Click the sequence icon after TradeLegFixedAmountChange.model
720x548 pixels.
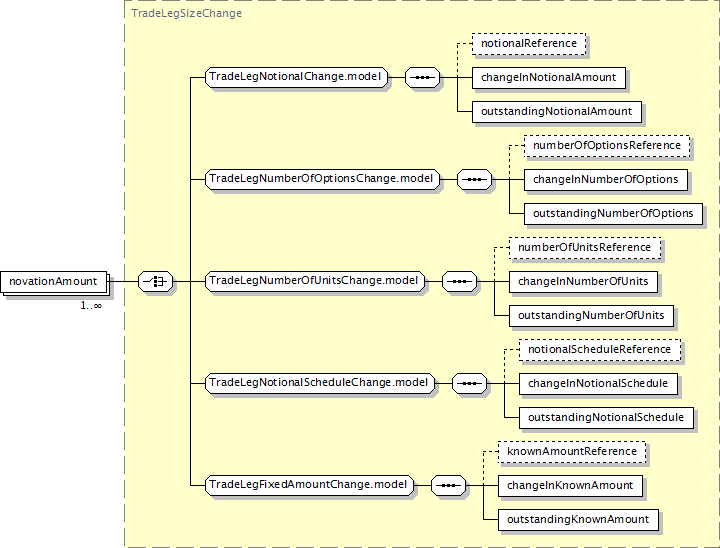point(449,486)
